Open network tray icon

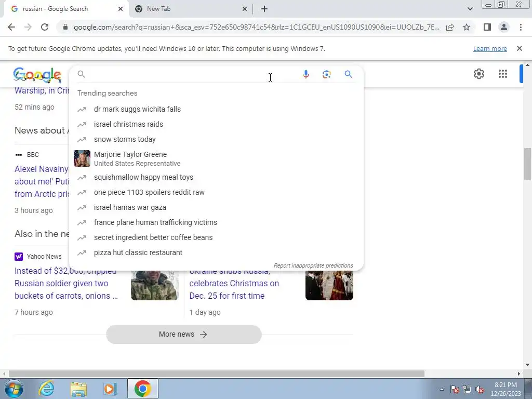[x=467, y=389]
